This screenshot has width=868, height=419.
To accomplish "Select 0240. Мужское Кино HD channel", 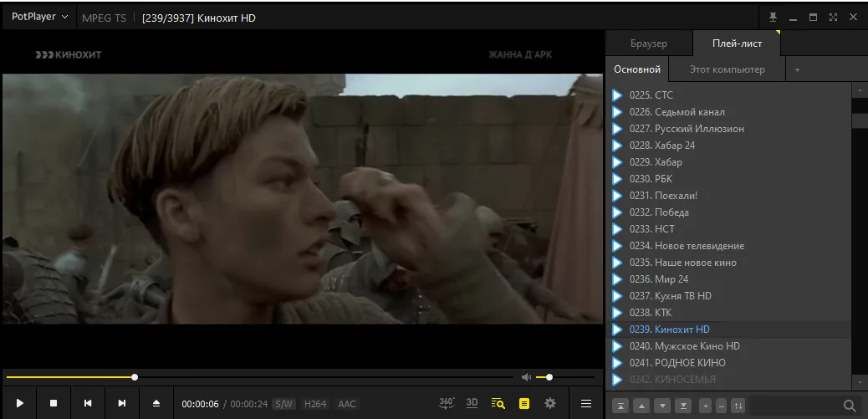I will click(x=728, y=346).
